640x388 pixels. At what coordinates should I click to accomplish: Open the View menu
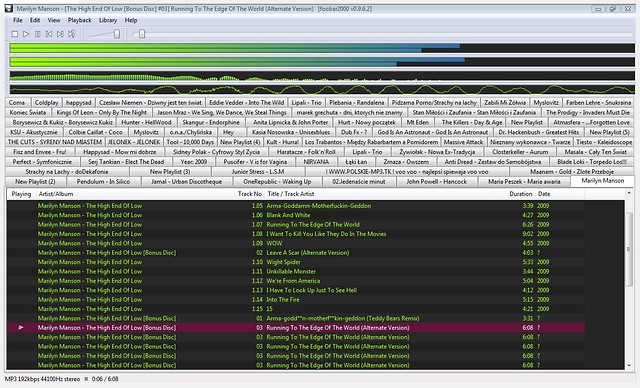pyautogui.click(x=54, y=20)
